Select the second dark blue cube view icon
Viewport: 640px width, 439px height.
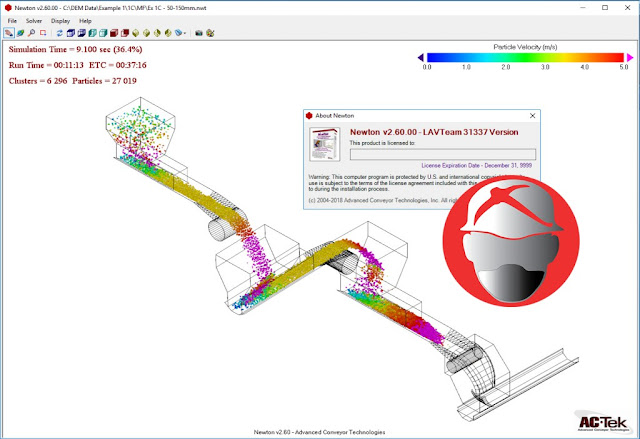point(82,33)
